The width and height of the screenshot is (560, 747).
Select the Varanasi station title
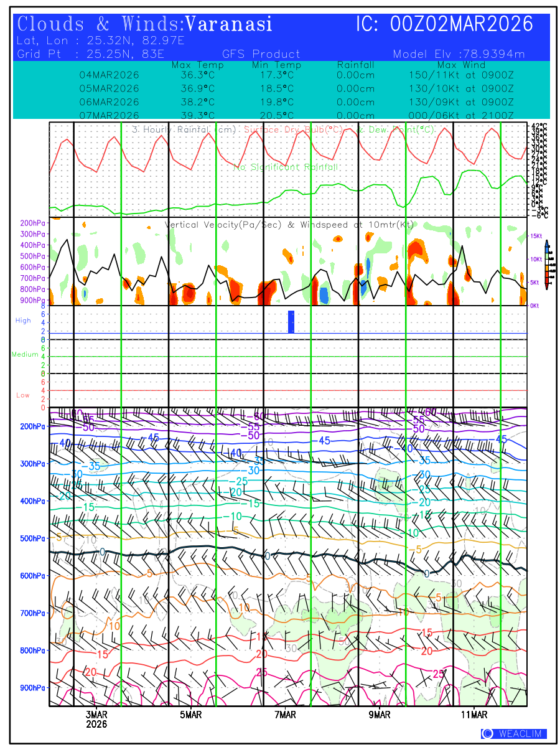229,24
